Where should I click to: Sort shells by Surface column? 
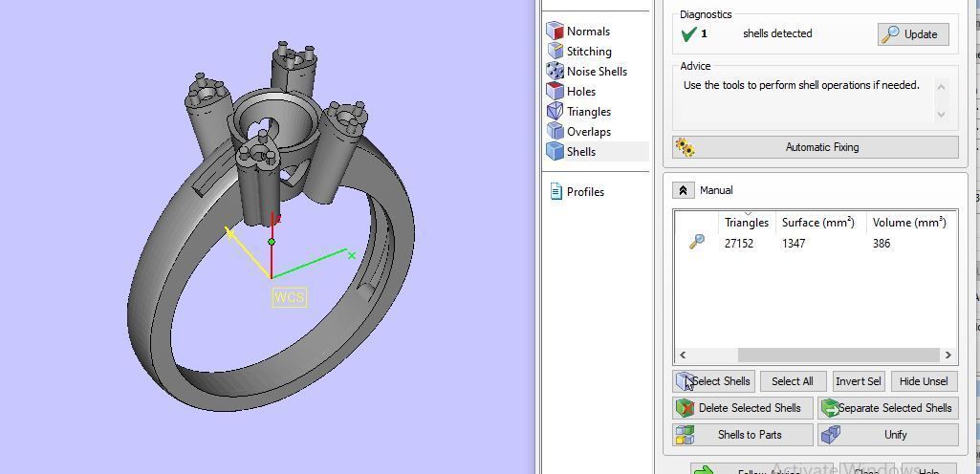818,223
